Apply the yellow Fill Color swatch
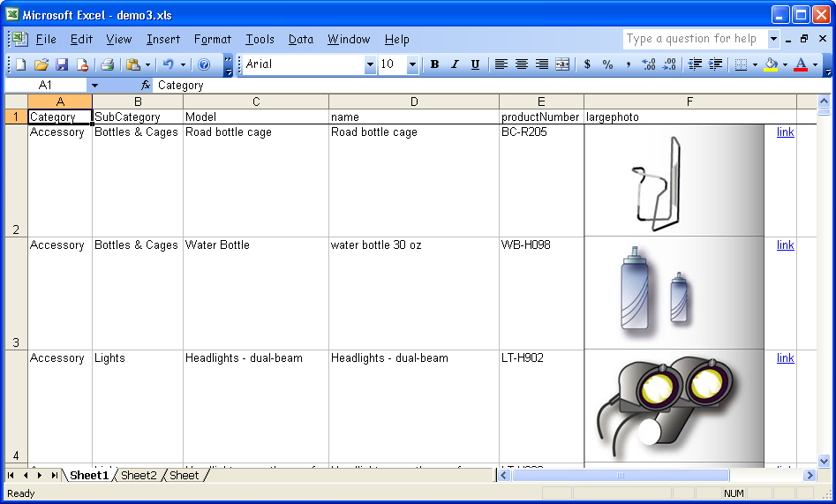Screen dimensions: 836x504 pyautogui.click(x=771, y=64)
